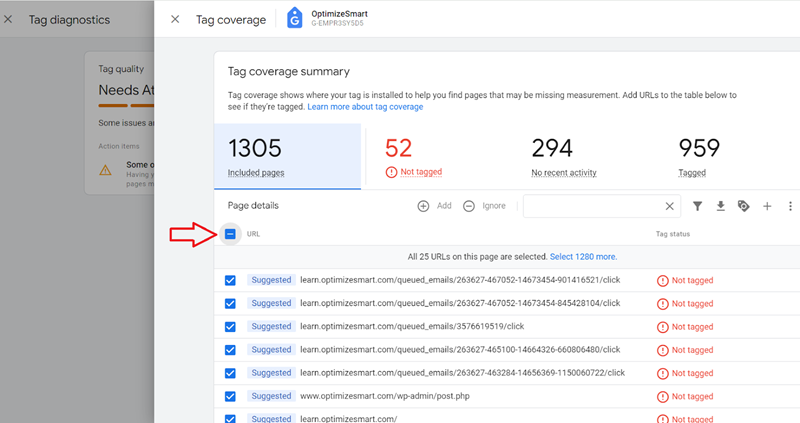Click URL ending 14664326-660806480/click

460,350
